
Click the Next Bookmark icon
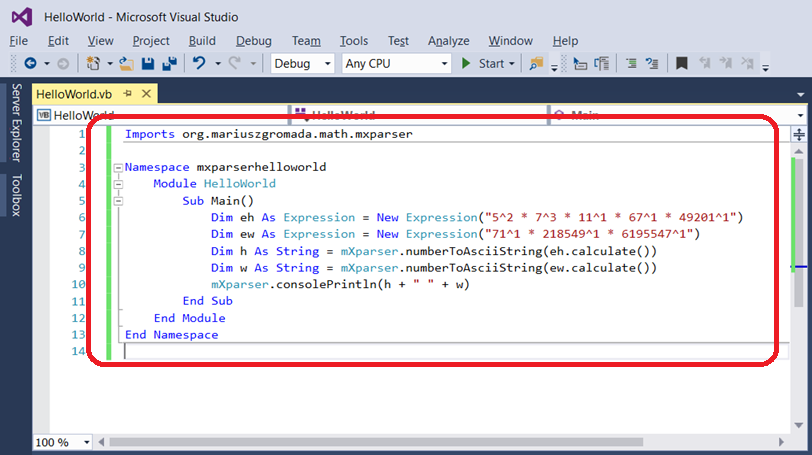pyautogui.click(x=726, y=64)
